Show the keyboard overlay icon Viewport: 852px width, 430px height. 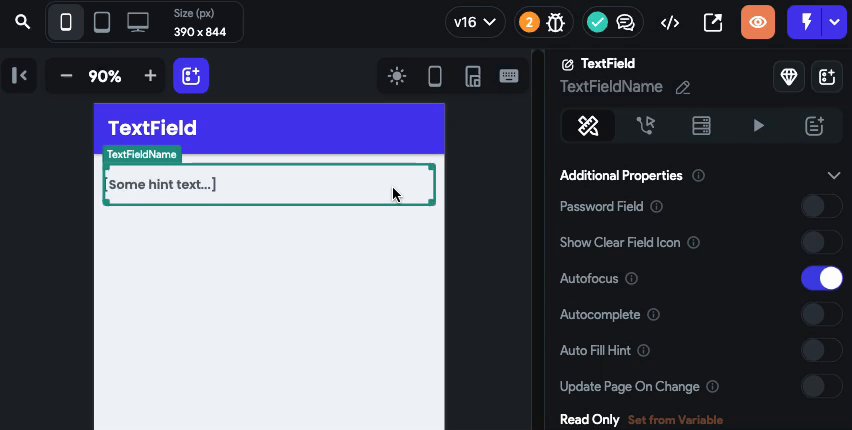click(x=508, y=76)
